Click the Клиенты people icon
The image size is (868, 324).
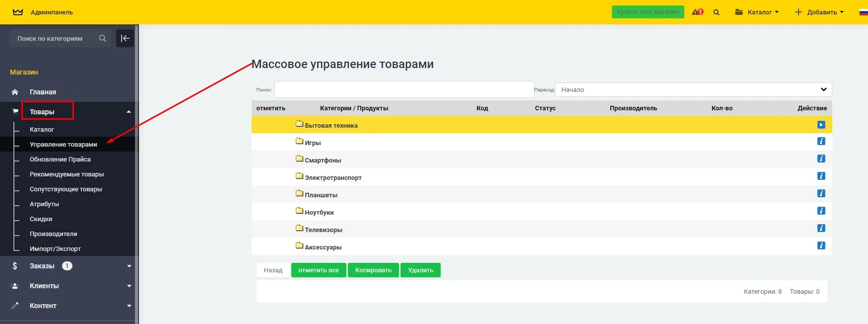[x=15, y=286]
